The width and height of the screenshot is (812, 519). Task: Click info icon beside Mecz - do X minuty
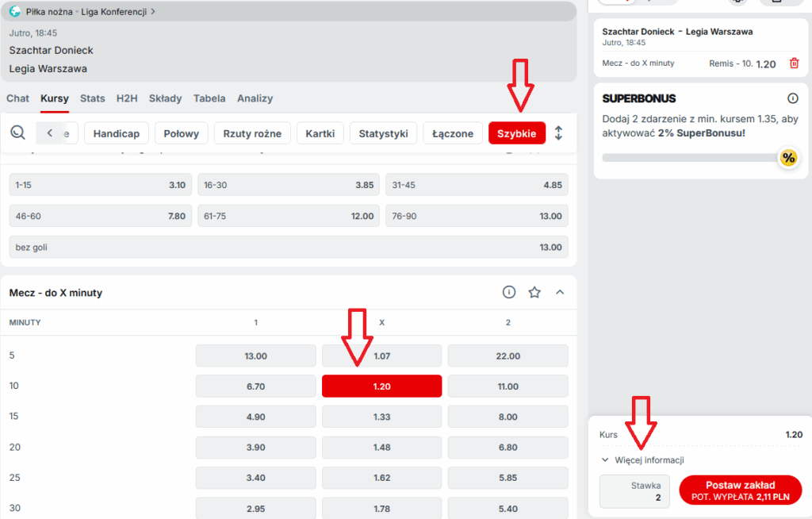pos(509,293)
